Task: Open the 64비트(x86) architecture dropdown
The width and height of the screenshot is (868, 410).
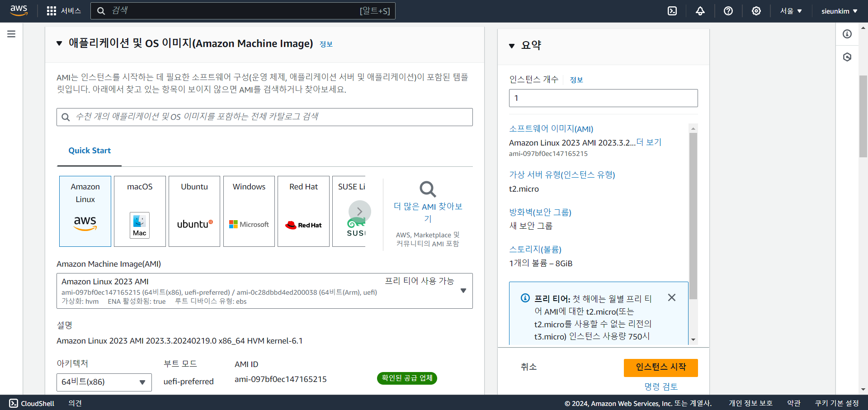Action: (x=104, y=382)
